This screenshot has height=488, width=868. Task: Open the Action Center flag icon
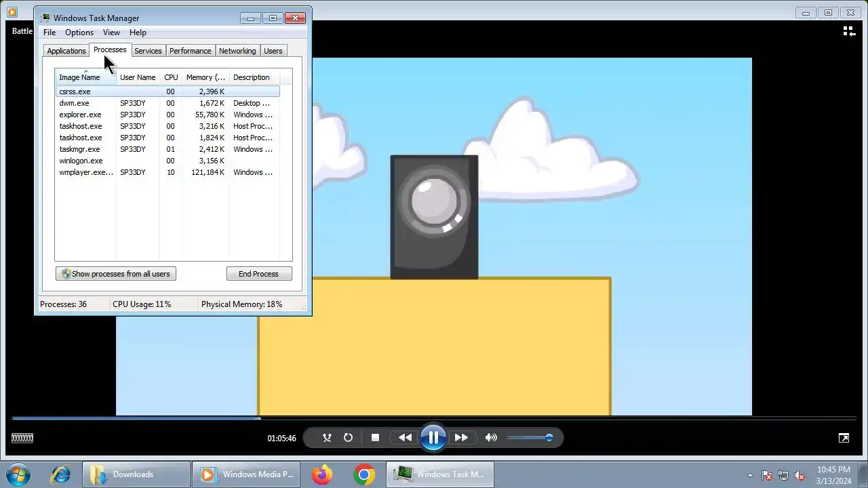(x=767, y=475)
